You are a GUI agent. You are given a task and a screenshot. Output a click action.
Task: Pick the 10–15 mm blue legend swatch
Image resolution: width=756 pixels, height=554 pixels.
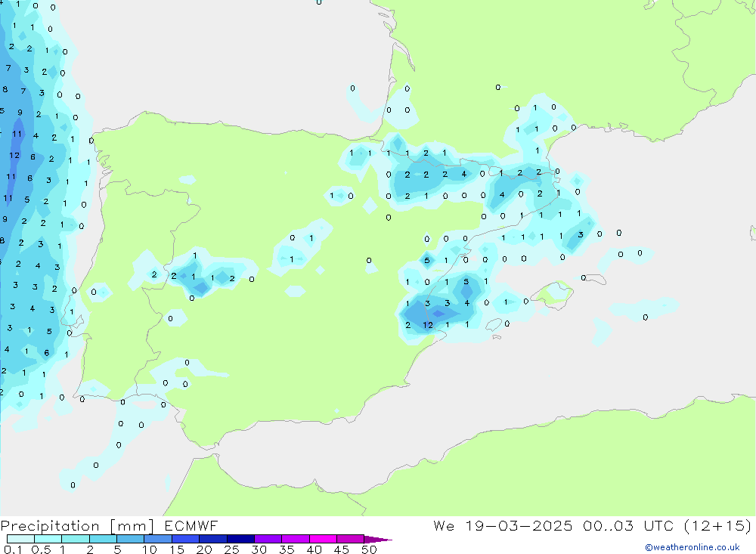point(158,539)
